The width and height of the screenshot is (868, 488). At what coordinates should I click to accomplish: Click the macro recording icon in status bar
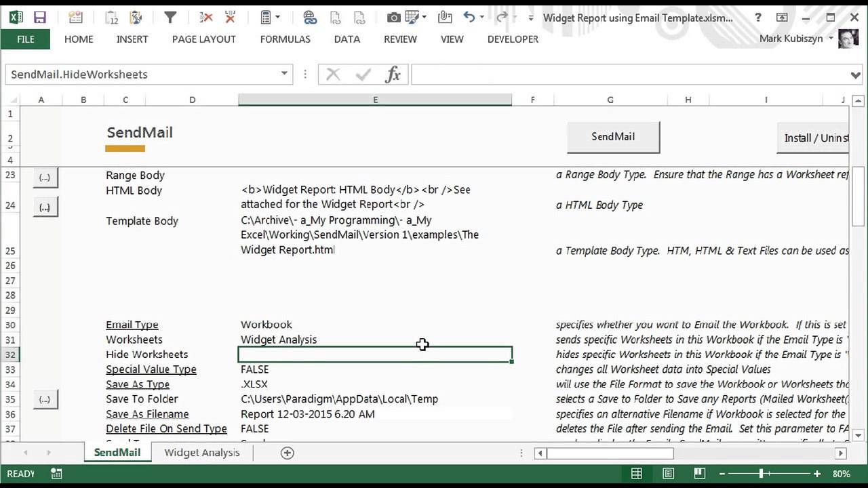56,474
